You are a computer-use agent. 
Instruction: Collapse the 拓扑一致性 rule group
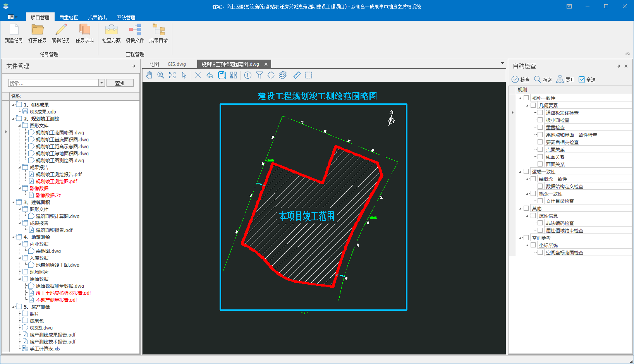click(521, 98)
